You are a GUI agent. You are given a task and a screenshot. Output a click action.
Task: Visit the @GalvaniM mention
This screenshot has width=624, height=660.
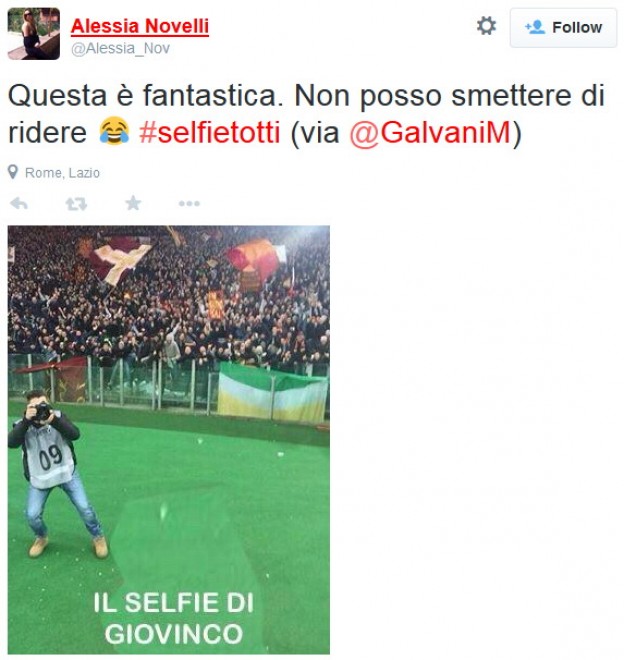pyautogui.click(x=430, y=133)
